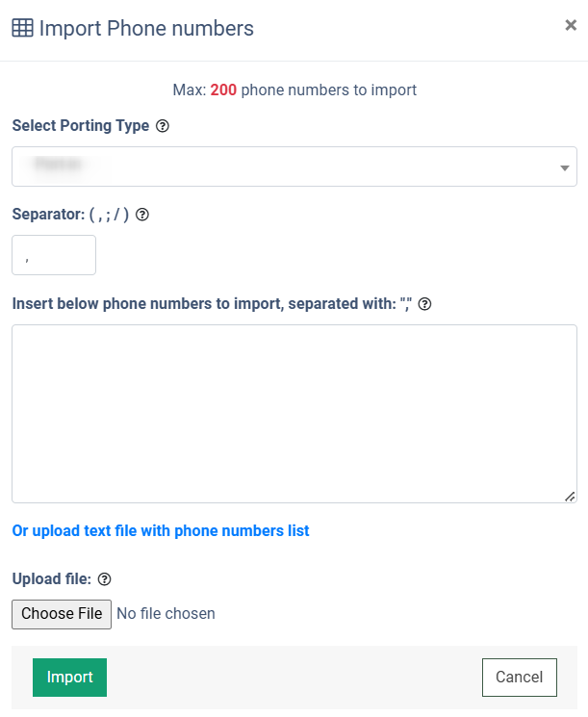588x717 pixels.
Task: Click the 'Import Phone numbers' title
Action: click(146, 28)
